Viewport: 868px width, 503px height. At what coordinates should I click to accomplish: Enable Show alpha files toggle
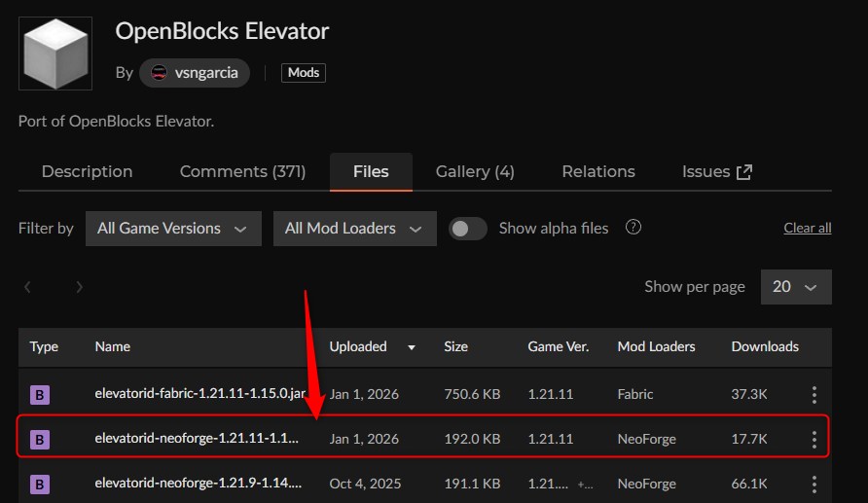pos(468,229)
